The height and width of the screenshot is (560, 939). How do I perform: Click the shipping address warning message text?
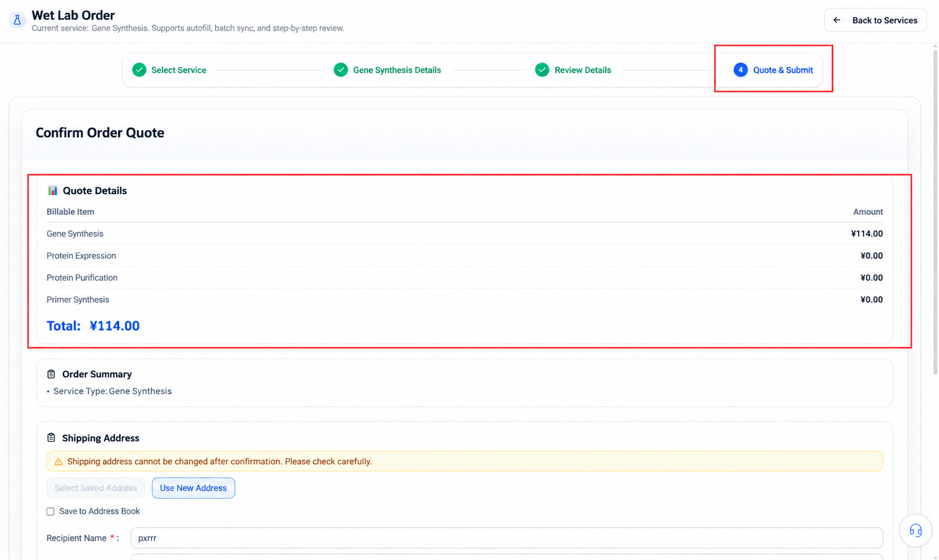(x=220, y=462)
